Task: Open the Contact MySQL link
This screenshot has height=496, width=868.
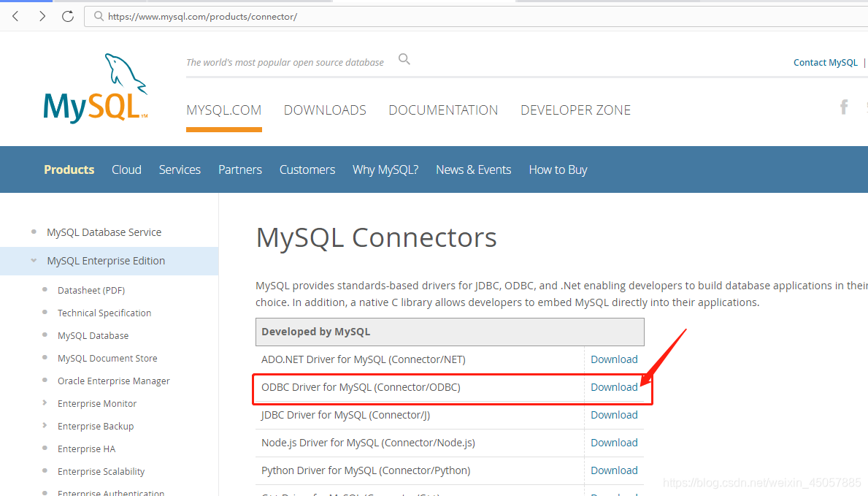Action: [x=825, y=63]
